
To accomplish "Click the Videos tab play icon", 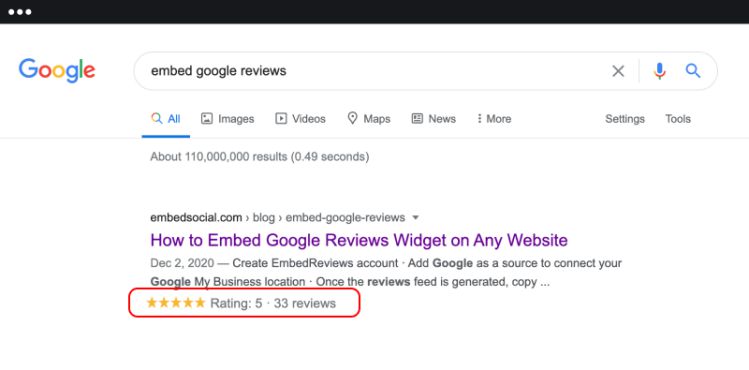I will point(281,118).
